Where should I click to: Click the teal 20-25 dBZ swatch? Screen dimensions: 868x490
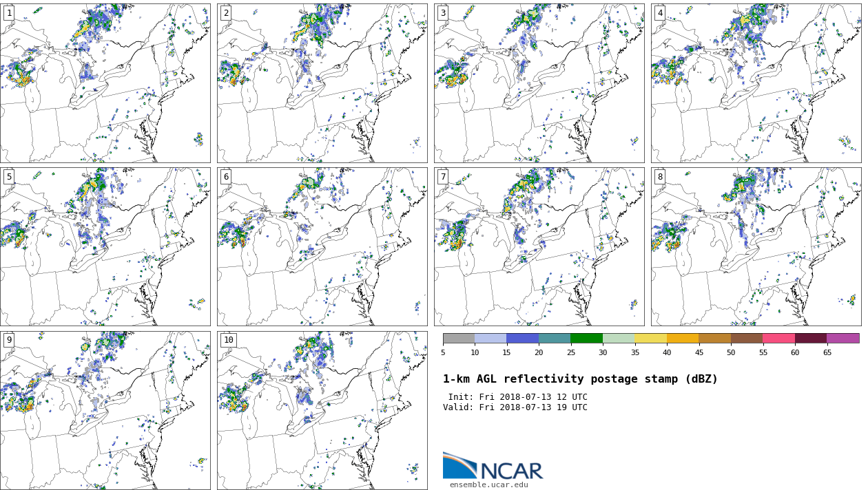point(555,338)
